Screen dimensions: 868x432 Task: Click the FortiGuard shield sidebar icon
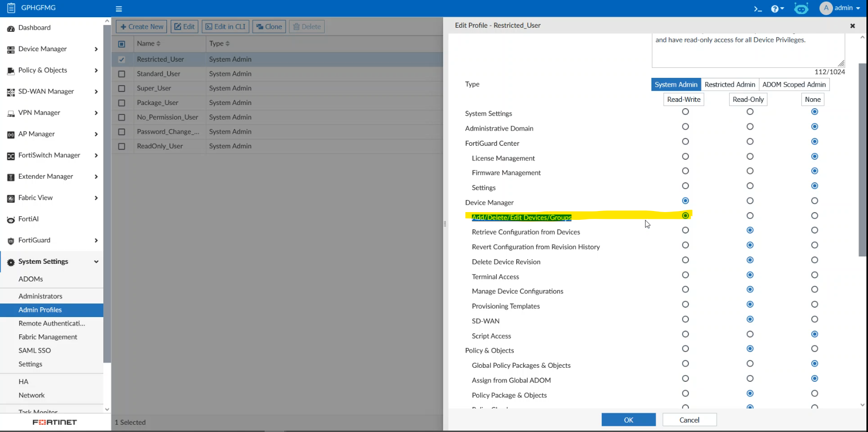tap(10, 241)
